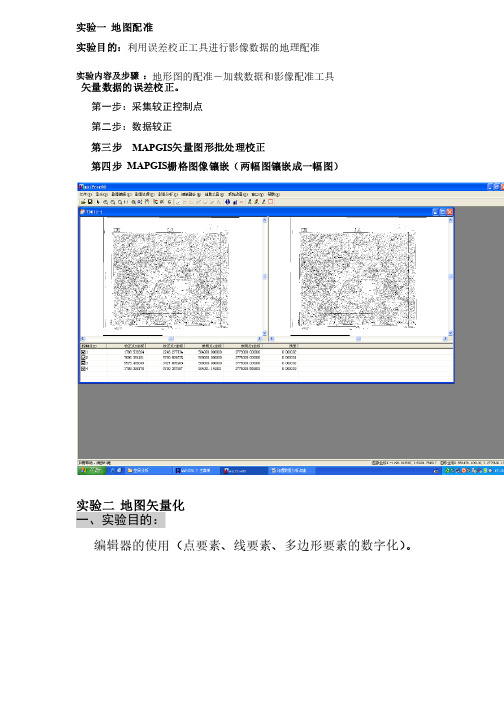Viewport: 504px width, 713px height.
Task: Click highlighted text "一、实验目的："
Action: click(x=121, y=520)
